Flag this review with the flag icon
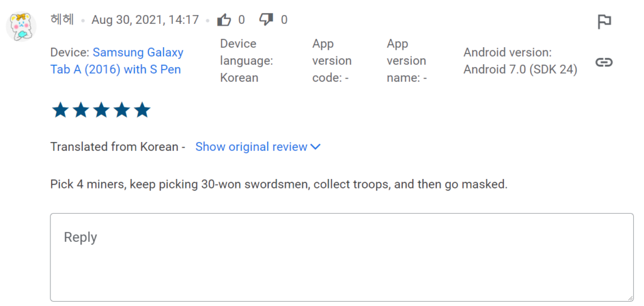This screenshot has height=306, width=644. (x=604, y=22)
